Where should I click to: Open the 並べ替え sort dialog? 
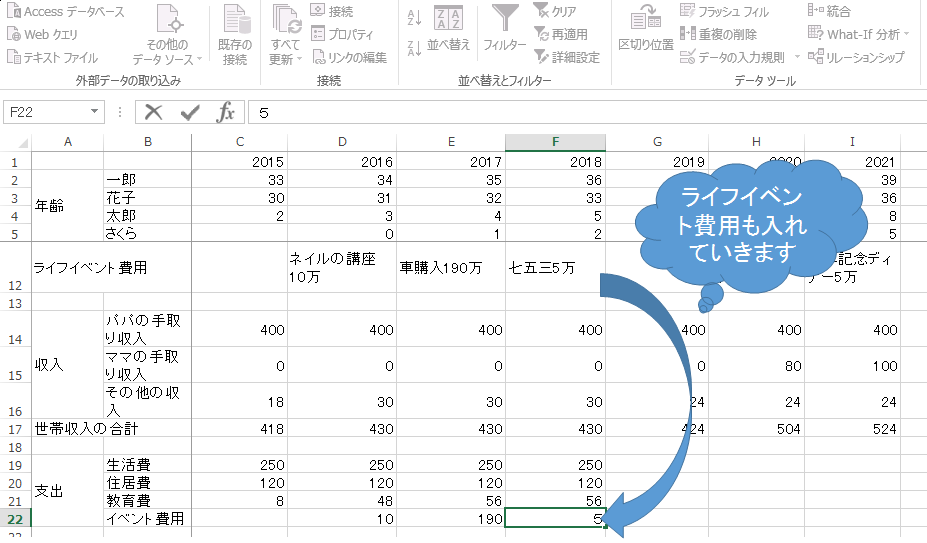pyautogui.click(x=448, y=28)
